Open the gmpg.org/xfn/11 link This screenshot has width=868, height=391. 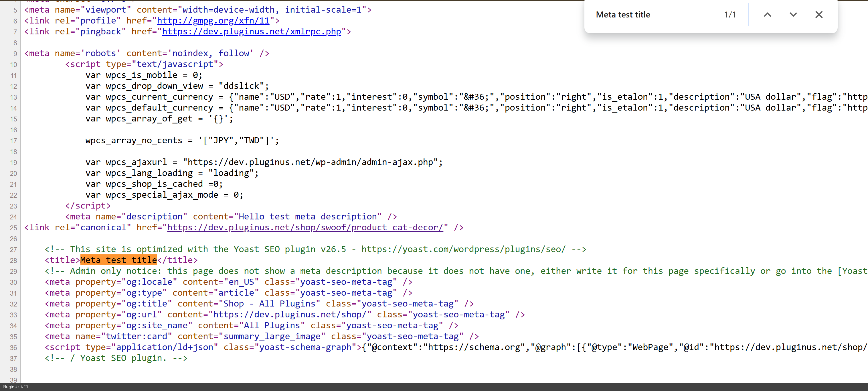213,21
